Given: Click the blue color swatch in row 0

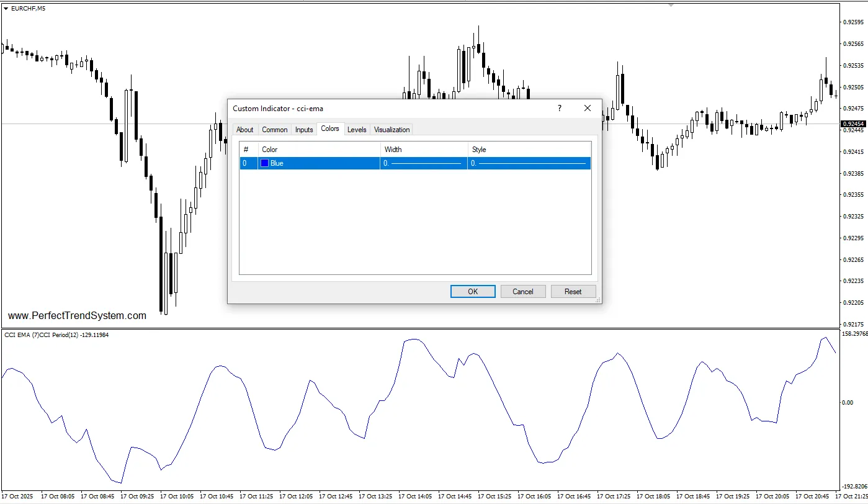Looking at the screenshot, I should click(265, 163).
